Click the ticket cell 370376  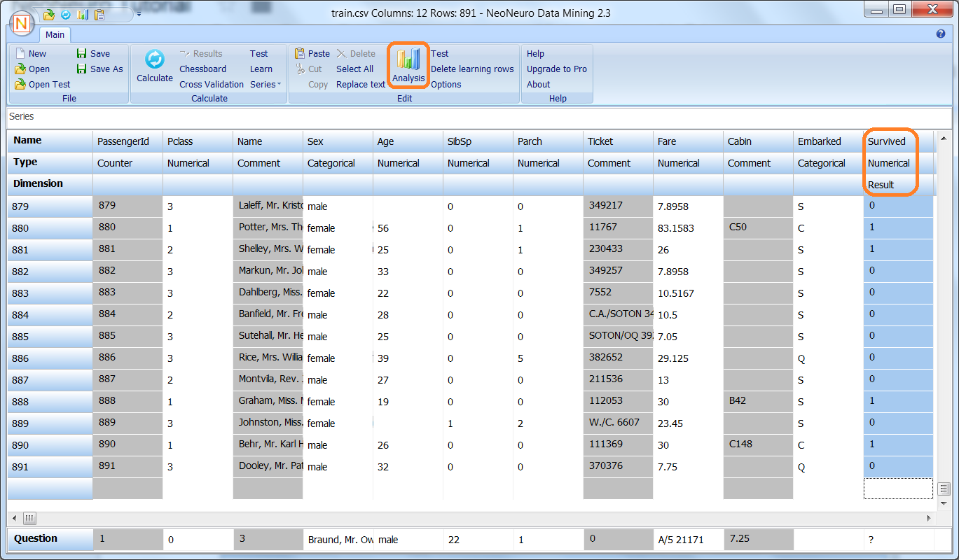point(618,467)
